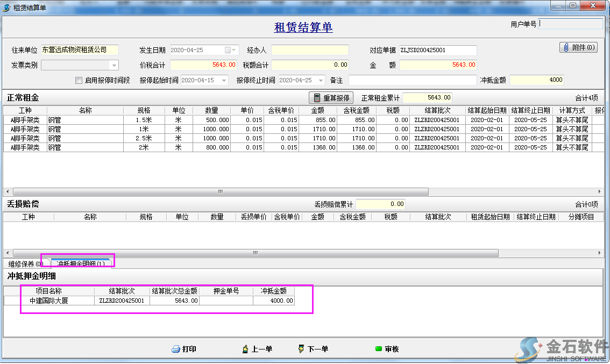Open the 发生日期 calendar picker icon
This screenshot has height=364, width=610.
point(228,50)
